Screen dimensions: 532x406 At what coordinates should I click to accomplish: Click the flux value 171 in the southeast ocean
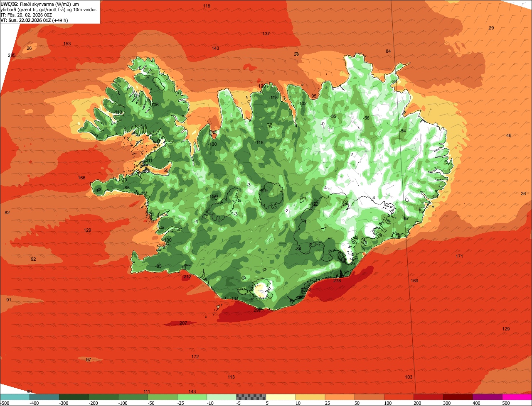(x=459, y=257)
